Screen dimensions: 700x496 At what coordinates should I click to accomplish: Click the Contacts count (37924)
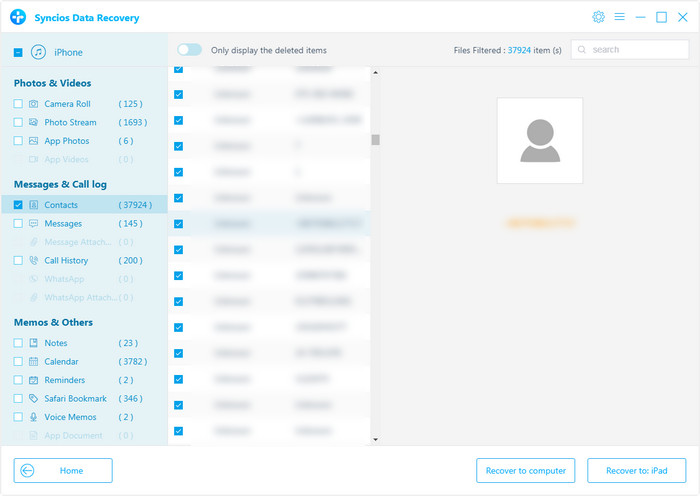(135, 205)
